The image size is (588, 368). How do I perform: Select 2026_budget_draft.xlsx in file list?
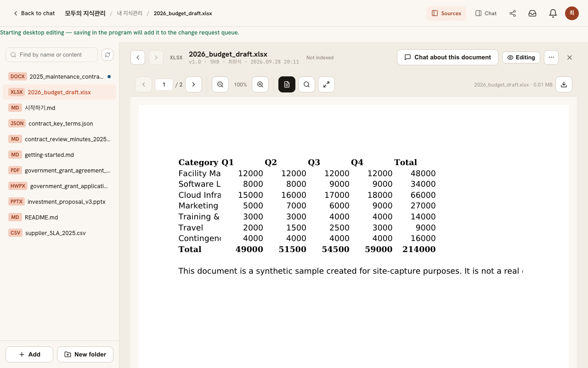(x=59, y=92)
